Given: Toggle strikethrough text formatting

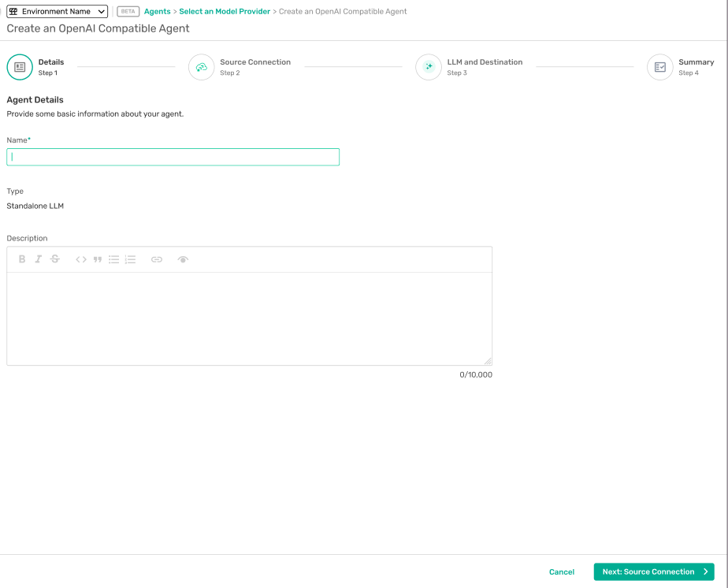Looking at the screenshot, I should tap(55, 259).
